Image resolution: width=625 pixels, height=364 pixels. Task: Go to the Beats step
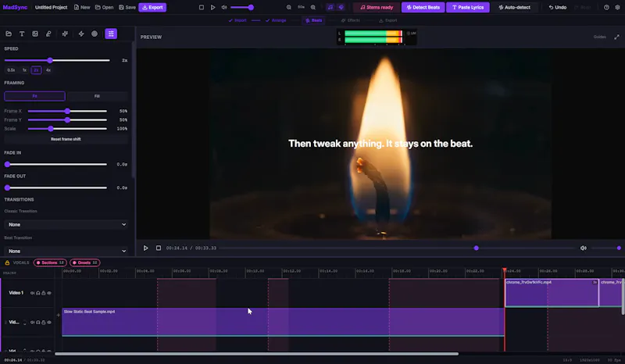point(314,20)
